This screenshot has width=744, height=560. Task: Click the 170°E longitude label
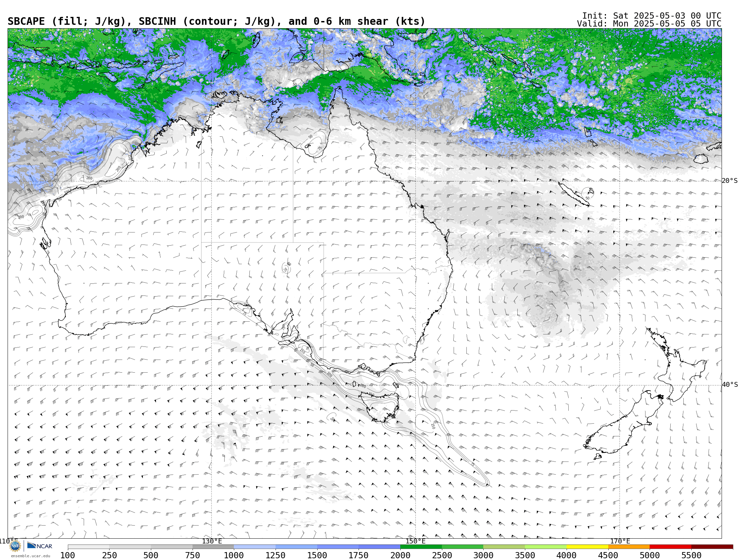coord(620,541)
